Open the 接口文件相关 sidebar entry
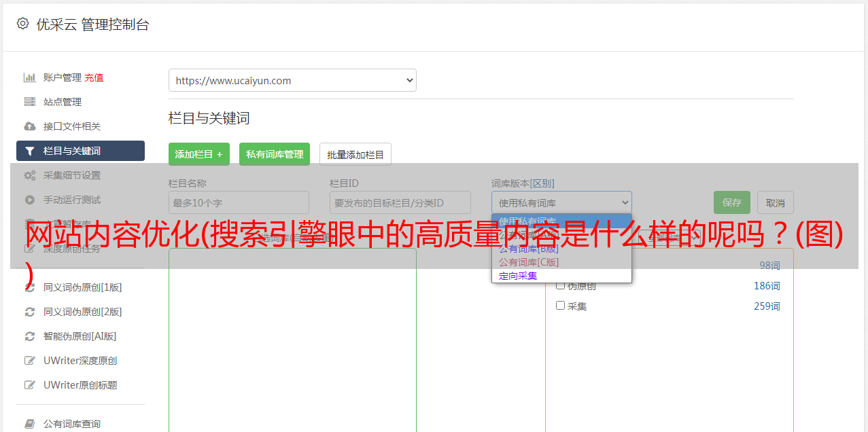This screenshot has height=432, width=868. (72, 126)
